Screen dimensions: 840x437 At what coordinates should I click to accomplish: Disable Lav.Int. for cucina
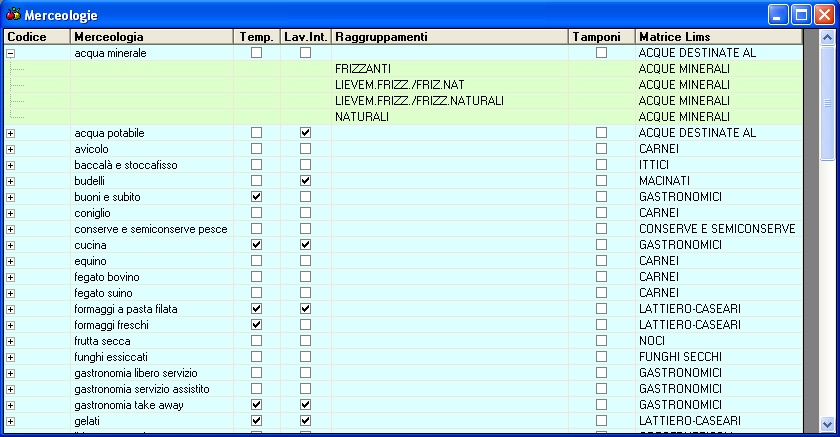tap(305, 245)
